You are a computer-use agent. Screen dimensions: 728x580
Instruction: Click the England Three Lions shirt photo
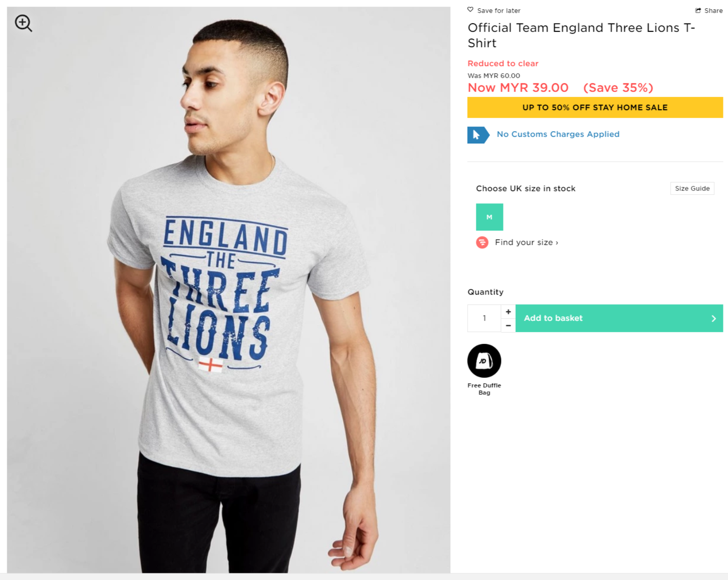(x=228, y=307)
